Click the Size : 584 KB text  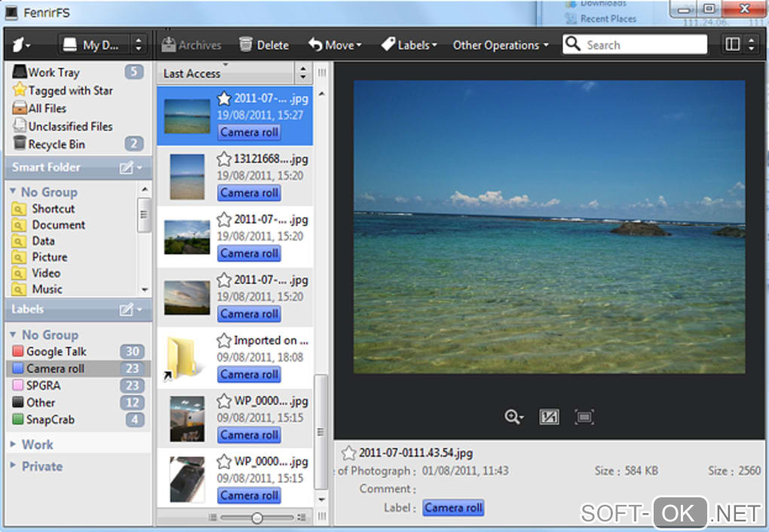click(626, 471)
